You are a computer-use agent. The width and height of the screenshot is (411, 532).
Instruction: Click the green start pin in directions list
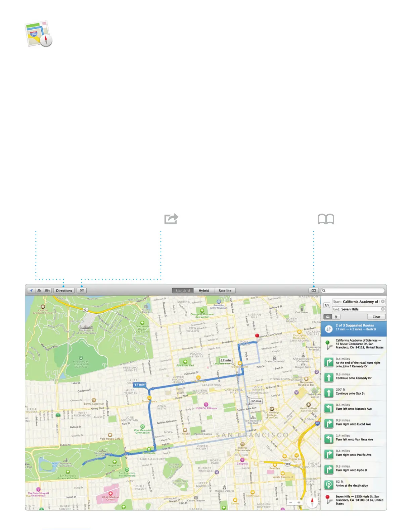point(328,344)
